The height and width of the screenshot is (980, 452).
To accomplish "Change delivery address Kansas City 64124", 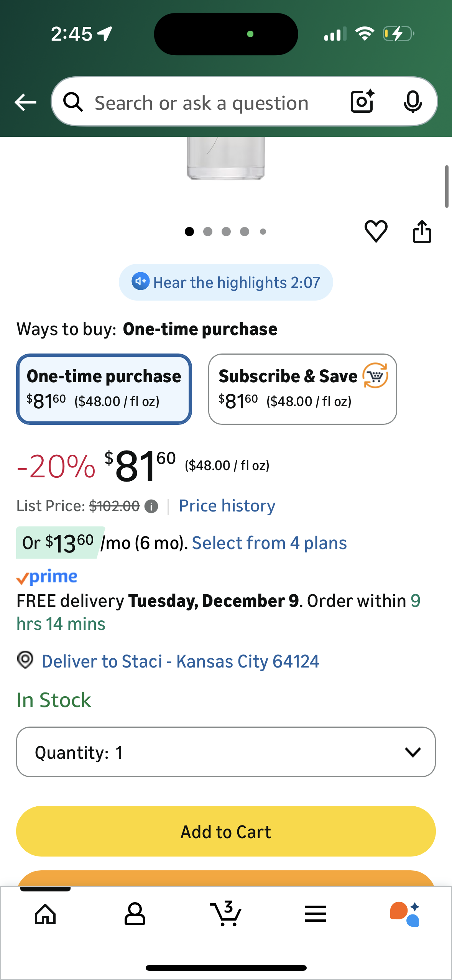I will click(180, 661).
